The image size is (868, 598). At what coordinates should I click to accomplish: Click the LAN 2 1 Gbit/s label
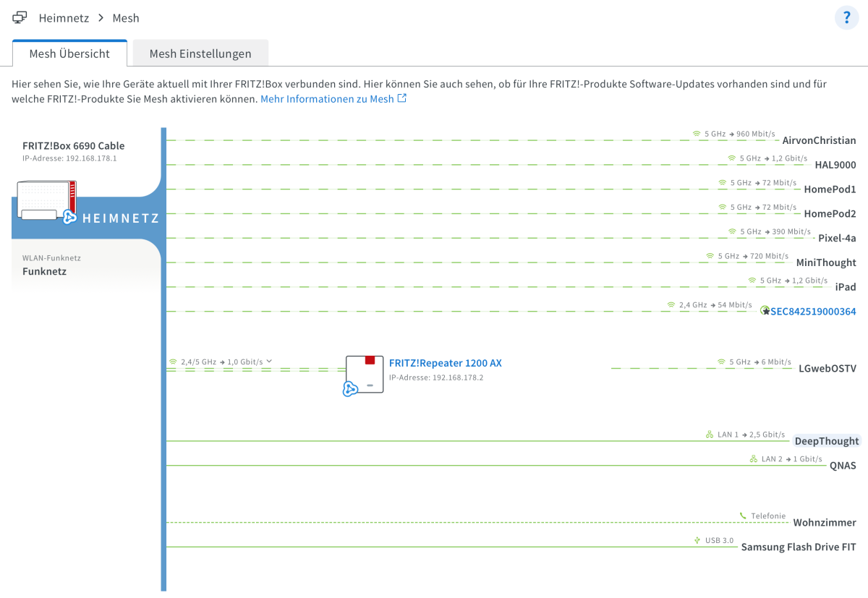(792, 459)
